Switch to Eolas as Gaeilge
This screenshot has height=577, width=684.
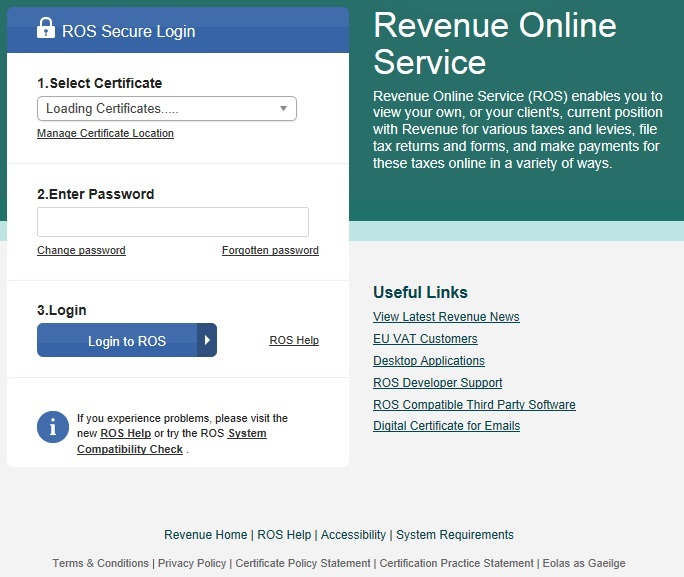[x=584, y=563]
